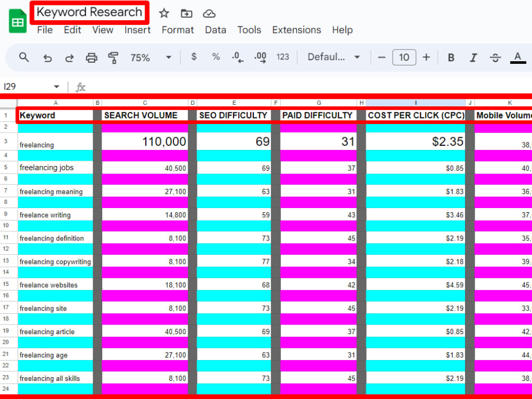Select column C header
Viewport: 532px width, 399px height.
145,103
